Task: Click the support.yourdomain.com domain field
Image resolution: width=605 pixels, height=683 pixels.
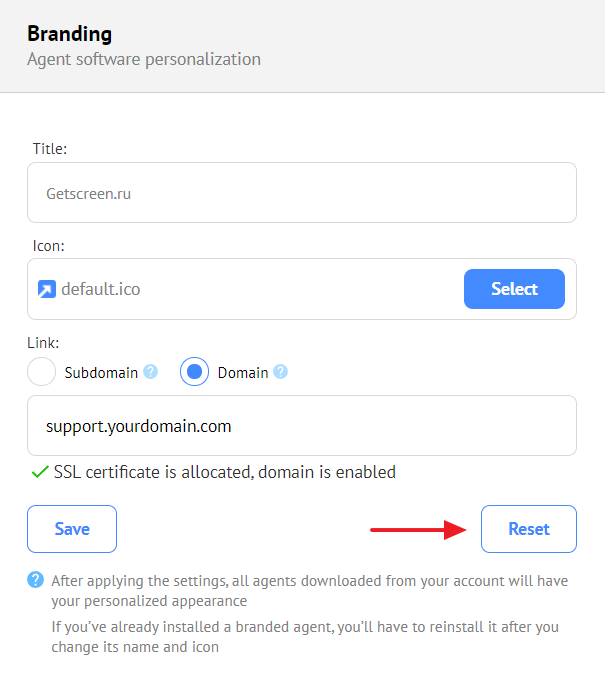Action: click(x=302, y=426)
